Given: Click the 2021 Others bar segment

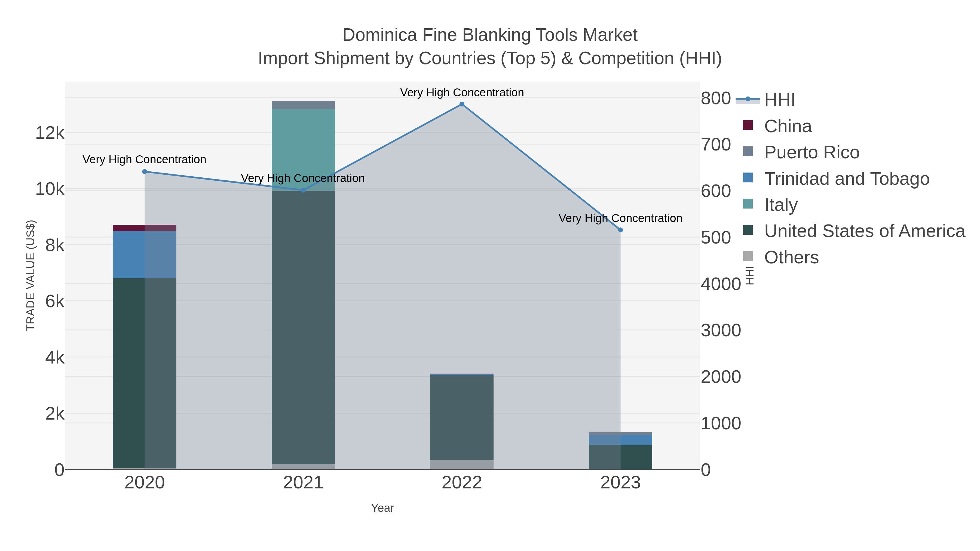Looking at the screenshot, I should click(303, 467).
